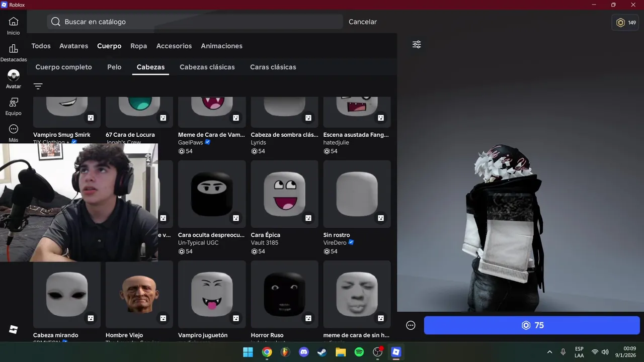Select the Hombre Viejo head item
Image resolution: width=644 pixels, height=362 pixels.
[x=139, y=294]
